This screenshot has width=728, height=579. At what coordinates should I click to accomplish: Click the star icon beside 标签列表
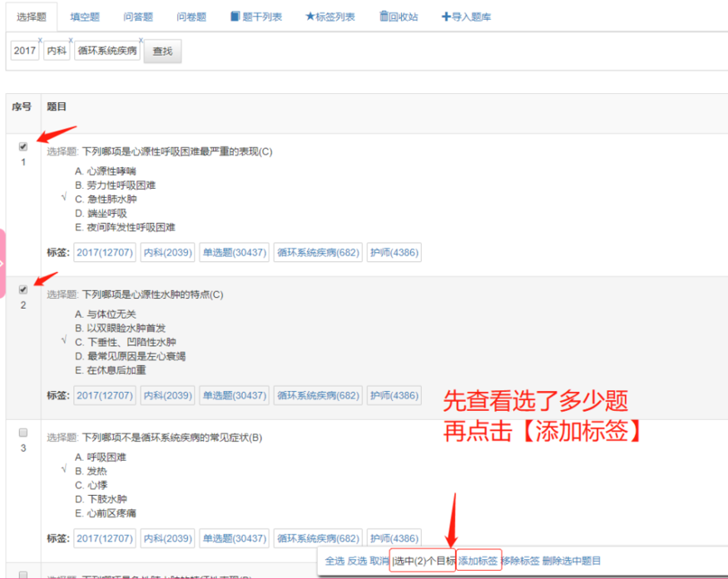[310, 17]
